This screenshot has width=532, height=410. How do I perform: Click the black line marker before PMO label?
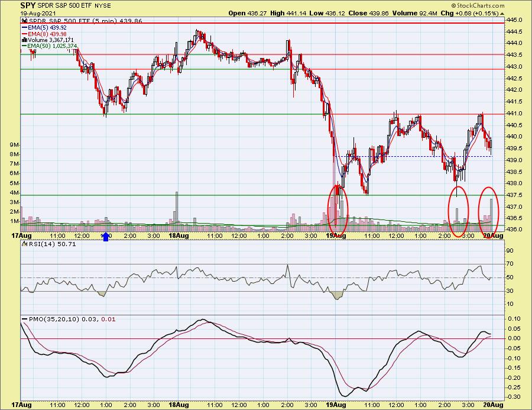pyautogui.click(x=24, y=319)
